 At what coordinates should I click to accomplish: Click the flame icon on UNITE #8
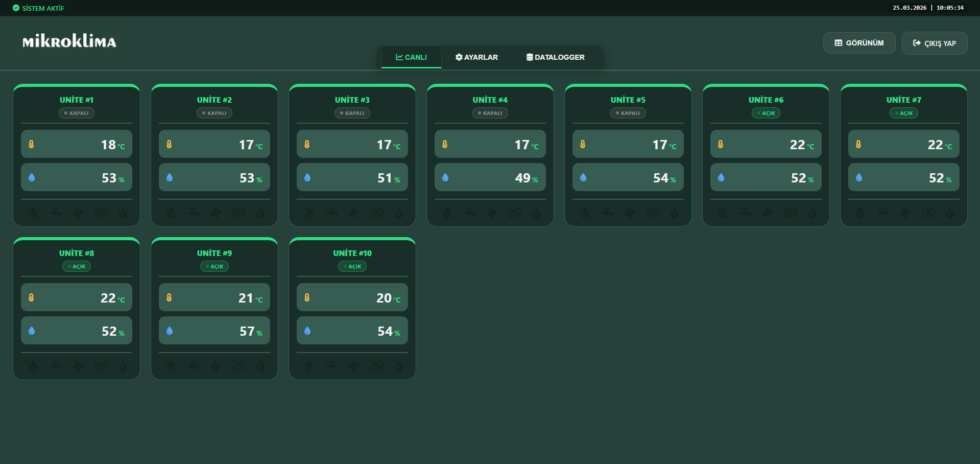point(123,366)
